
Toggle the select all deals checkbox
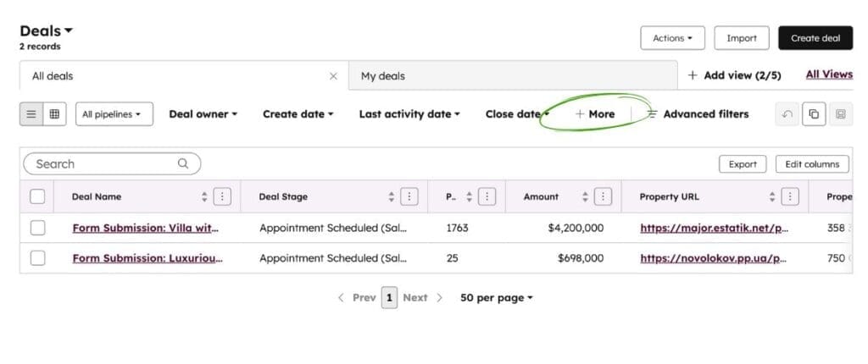37,196
